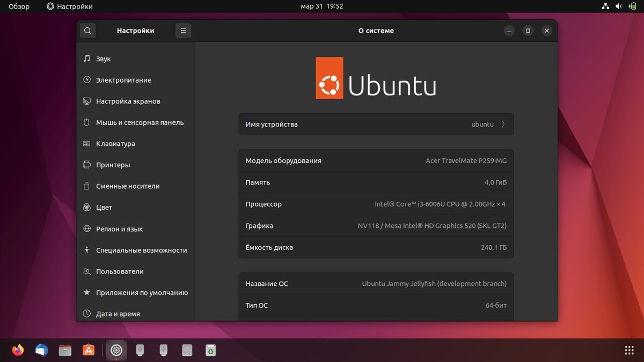This screenshot has width=644, height=362.
Task: Open the Принтеры printers panel
Action: coord(135,165)
